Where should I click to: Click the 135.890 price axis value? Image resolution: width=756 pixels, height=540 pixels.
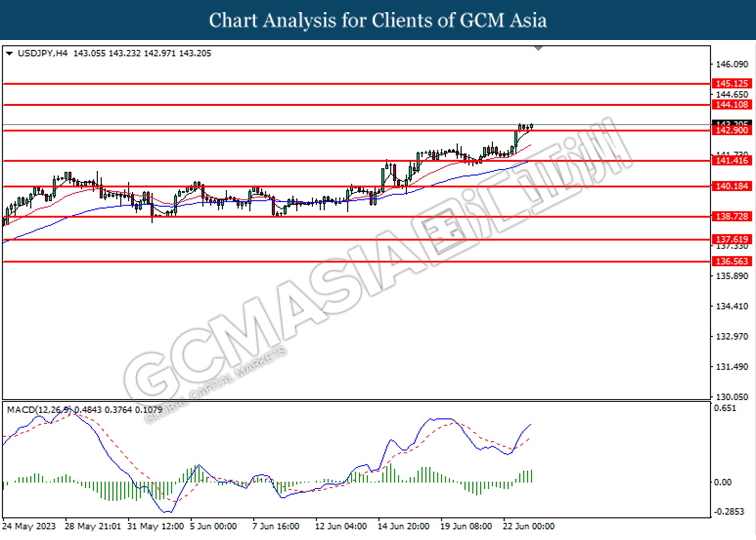pos(732,276)
